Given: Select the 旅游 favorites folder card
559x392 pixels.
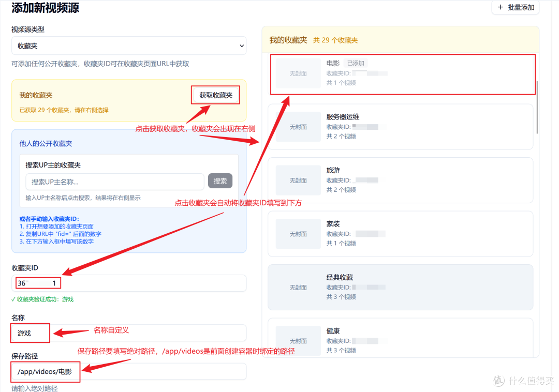Looking at the screenshot, I should [400, 180].
